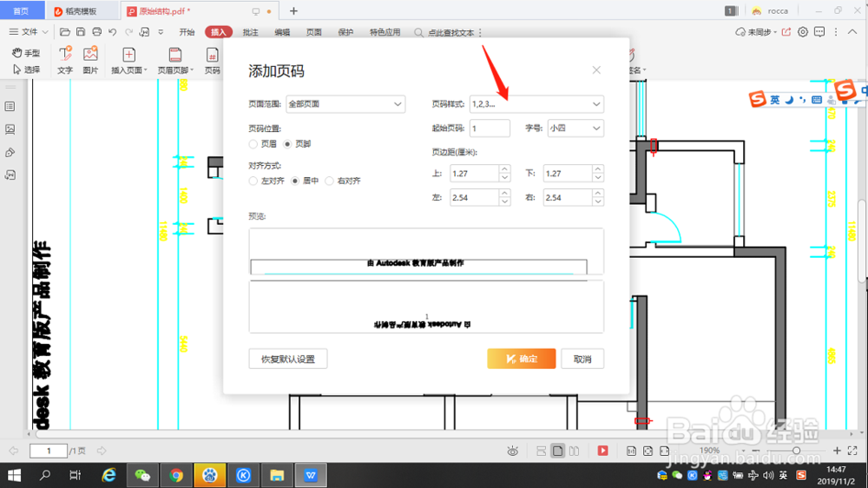Select 页脚 footer radio button
Viewport: 868px width, 488px height.
pos(287,144)
